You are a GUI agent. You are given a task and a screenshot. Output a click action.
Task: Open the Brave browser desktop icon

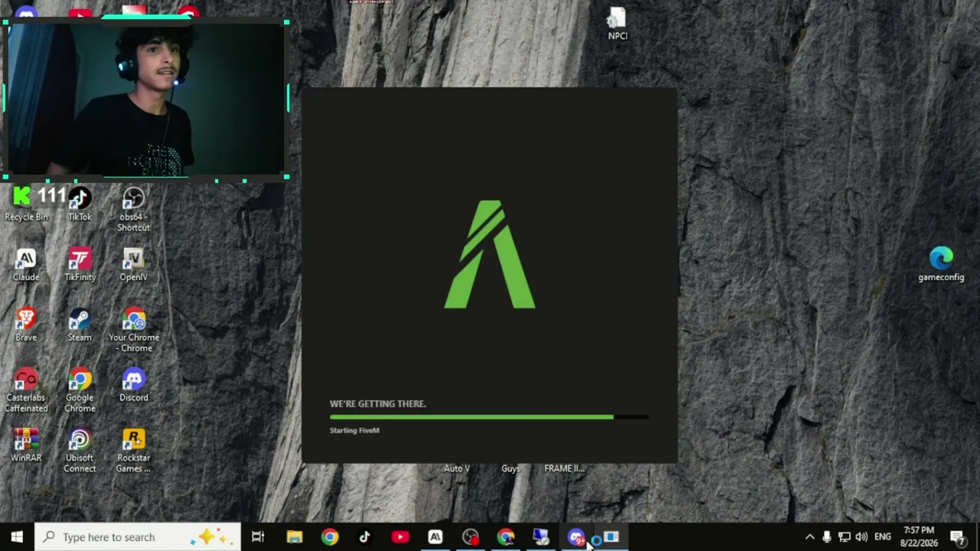[x=26, y=324]
